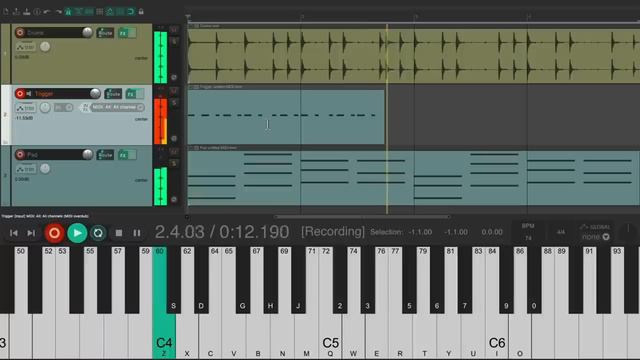This screenshot has height=360, width=640.
Task: Click the trim envelope button on Trigger track
Action: coord(26,108)
